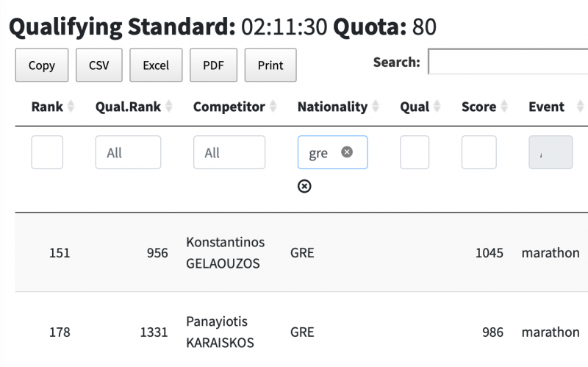This screenshot has width=588, height=367.
Task: Click the Qual.Rank 'All' filter box
Action: [128, 153]
